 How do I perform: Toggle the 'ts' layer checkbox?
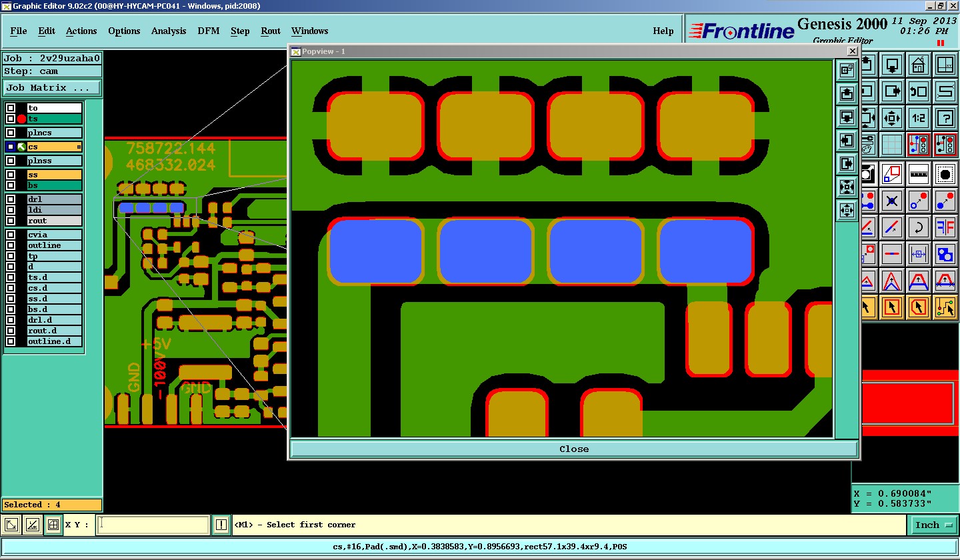coord(11,119)
